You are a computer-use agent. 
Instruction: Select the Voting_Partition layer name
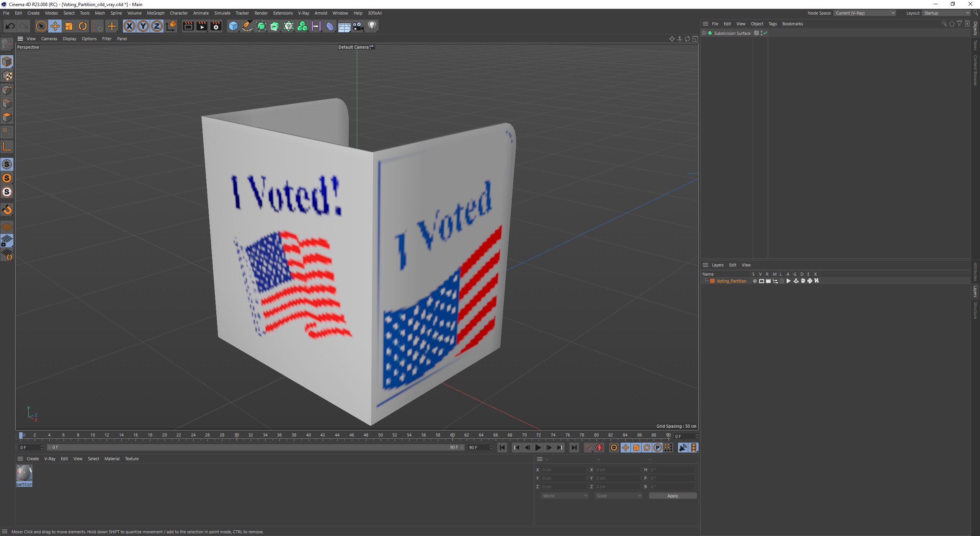tap(731, 281)
